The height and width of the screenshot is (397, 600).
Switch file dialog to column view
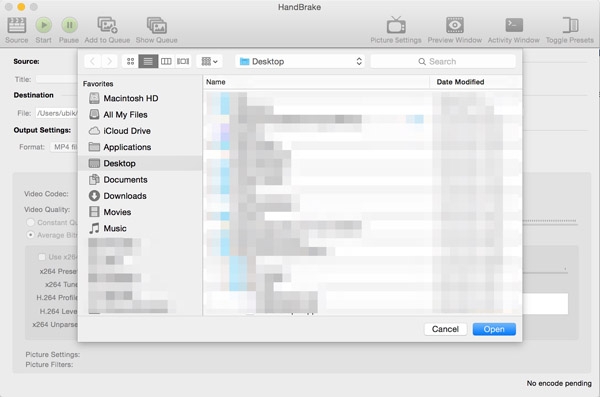pyautogui.click(x=166, y=61)
